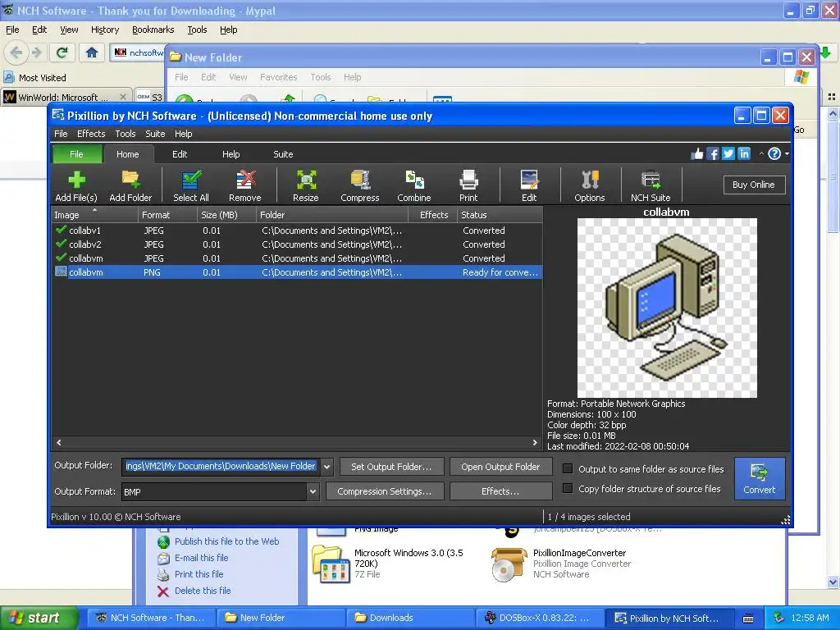Click the Add Folder toolbar icon
This screenshot has width=840, height=630.
coord(130,185)
